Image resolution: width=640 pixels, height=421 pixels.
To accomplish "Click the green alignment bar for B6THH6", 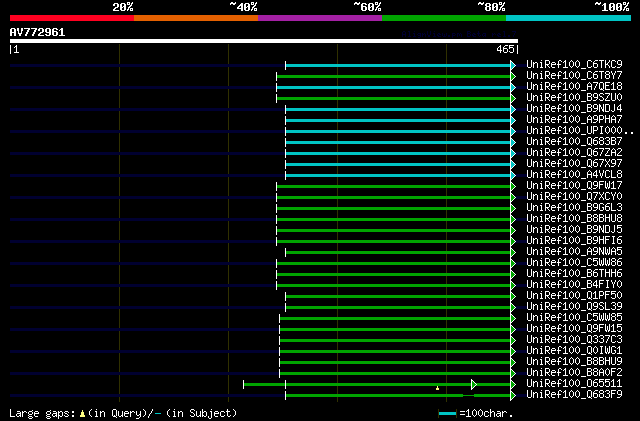I will (x=393, y=274).
